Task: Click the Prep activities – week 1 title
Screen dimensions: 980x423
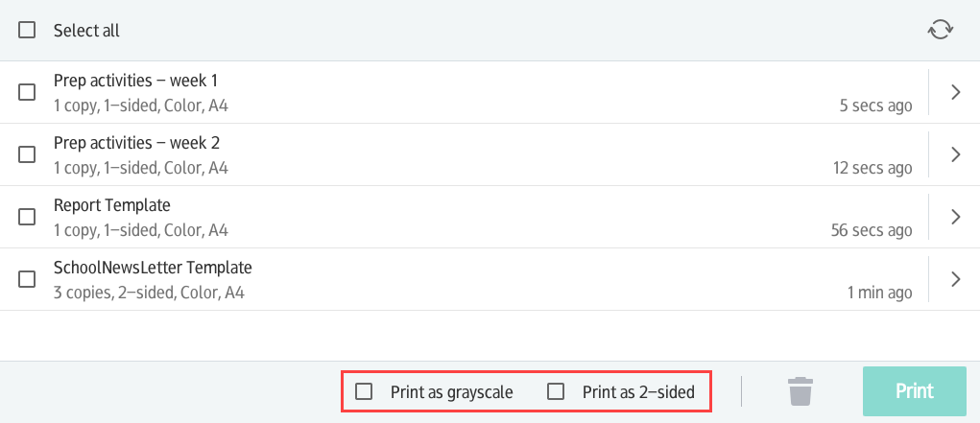Action: point(136,81)
